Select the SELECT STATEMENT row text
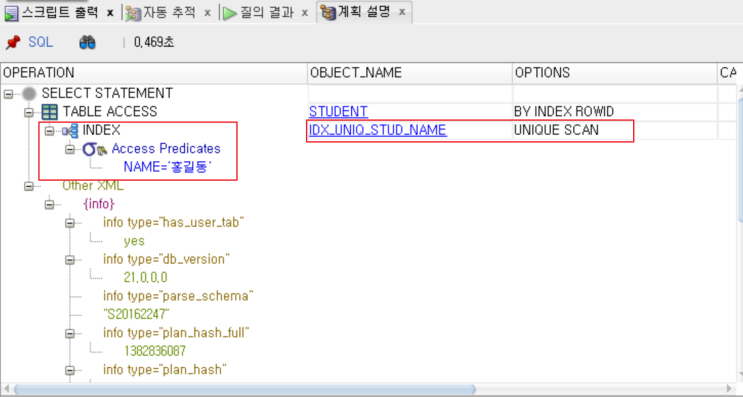The width and height of the screenshot is (743, 397). [x=107, y=93]
